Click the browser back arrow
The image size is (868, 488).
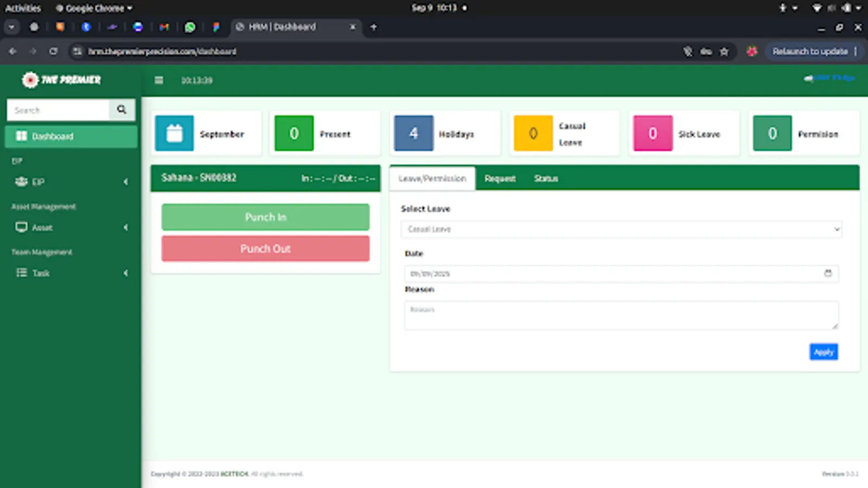coord(12,51)
